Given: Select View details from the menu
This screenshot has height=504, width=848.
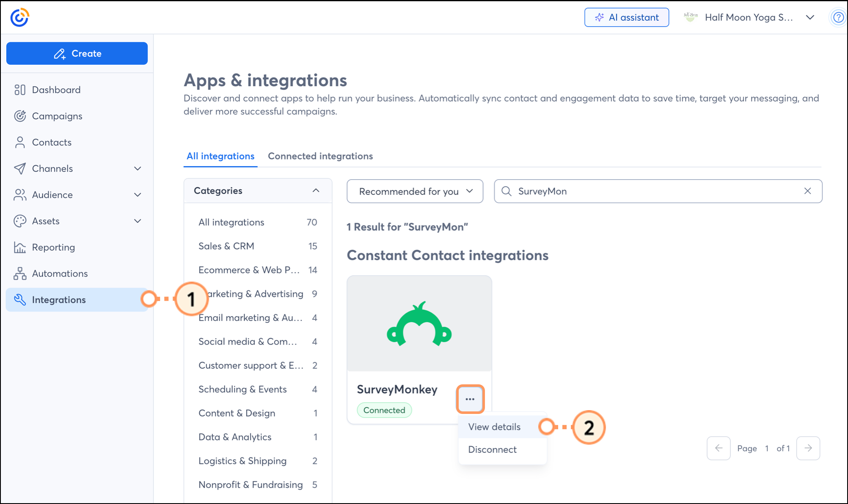Looking at the screenshot, I should (x=494, y=427).
